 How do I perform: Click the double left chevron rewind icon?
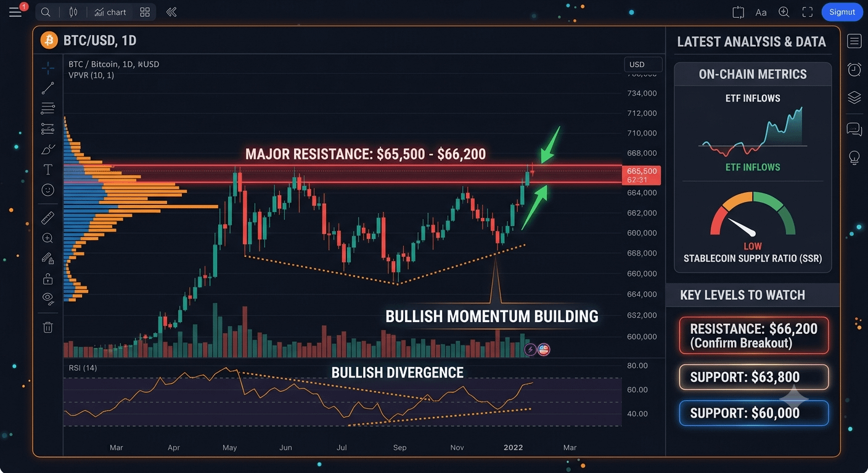click(x=171, y=12)
